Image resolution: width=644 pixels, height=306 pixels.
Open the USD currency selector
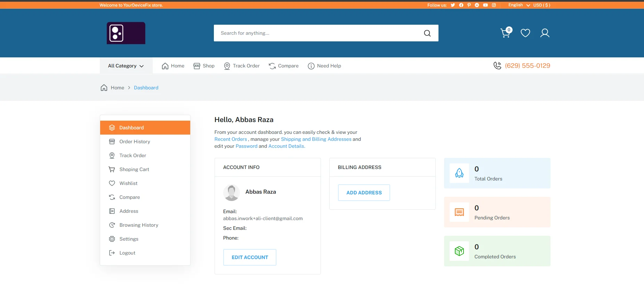(541, 5)
